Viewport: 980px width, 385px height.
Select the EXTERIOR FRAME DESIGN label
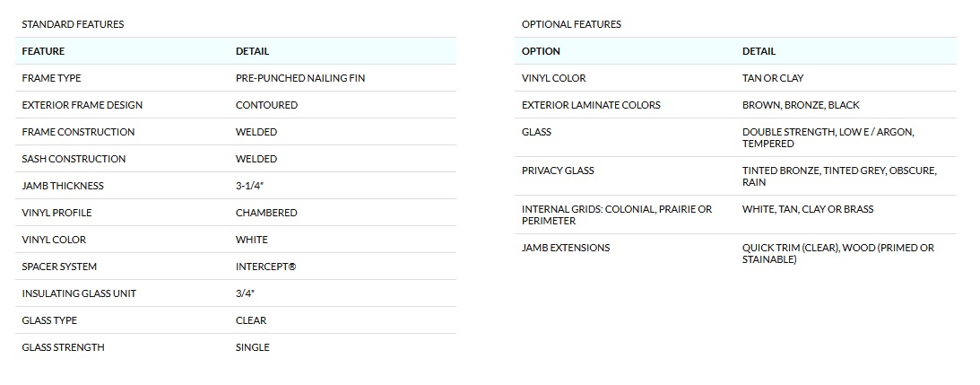pyautogui.click(x=82, y=105)
